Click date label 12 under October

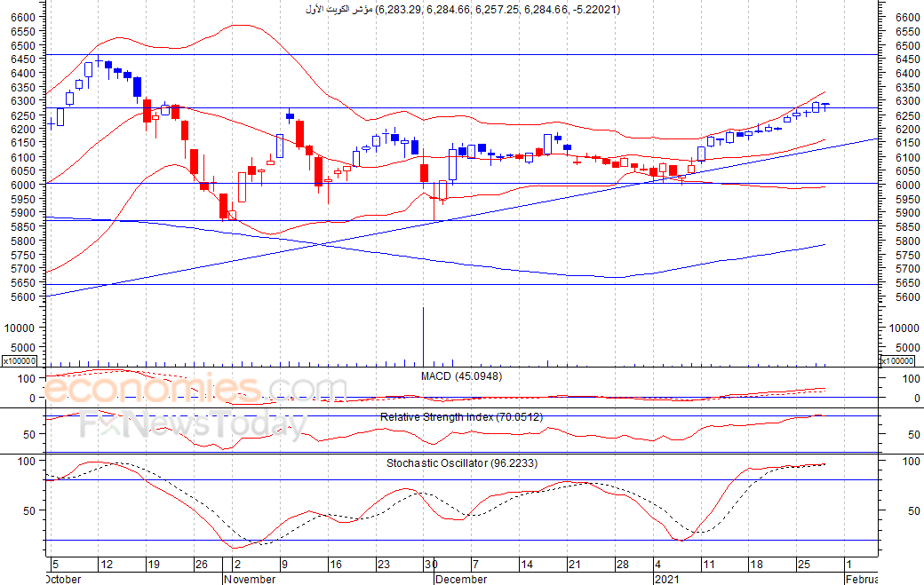click(106, 565)
